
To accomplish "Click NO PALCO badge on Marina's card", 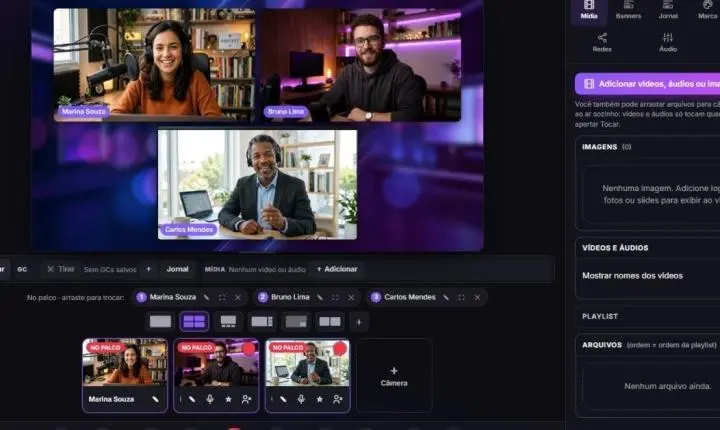I will point(105,347).
